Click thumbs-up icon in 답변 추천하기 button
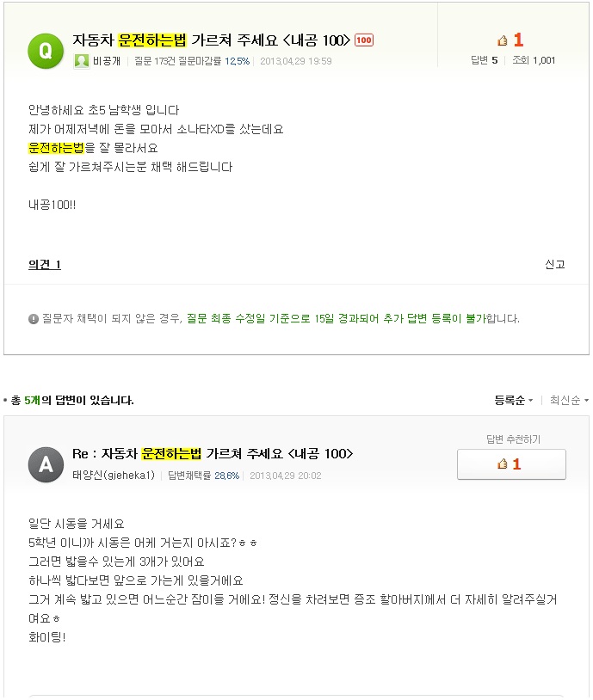593x700 pixels. 503,464
